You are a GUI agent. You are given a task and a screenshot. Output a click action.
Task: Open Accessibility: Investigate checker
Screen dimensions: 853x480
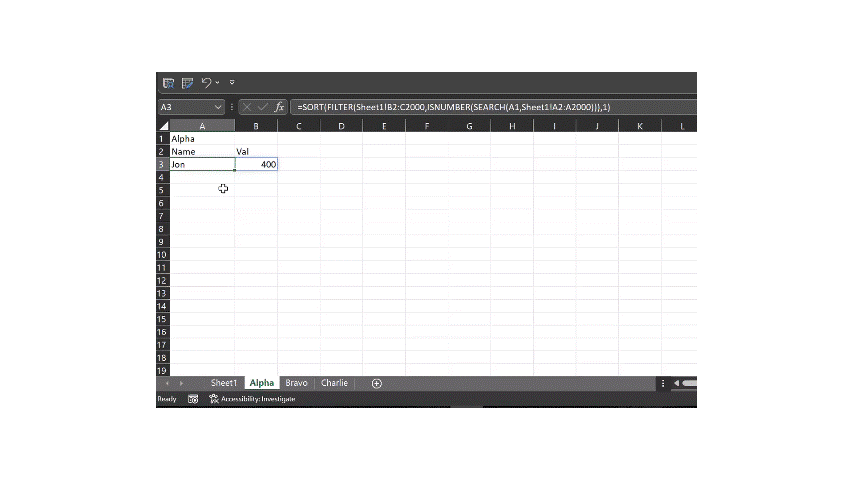point(252,399)
